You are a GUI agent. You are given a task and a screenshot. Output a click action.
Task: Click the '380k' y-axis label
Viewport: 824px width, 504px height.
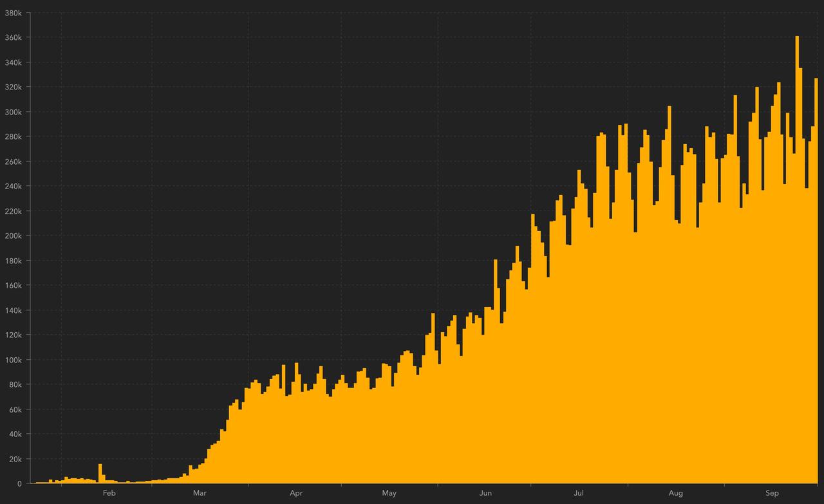(x=14, y=13)
